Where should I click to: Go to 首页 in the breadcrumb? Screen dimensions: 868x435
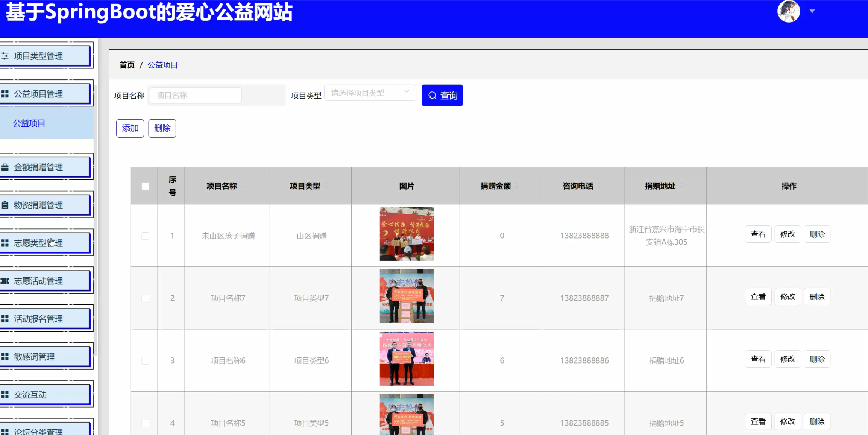coord(127,65)
